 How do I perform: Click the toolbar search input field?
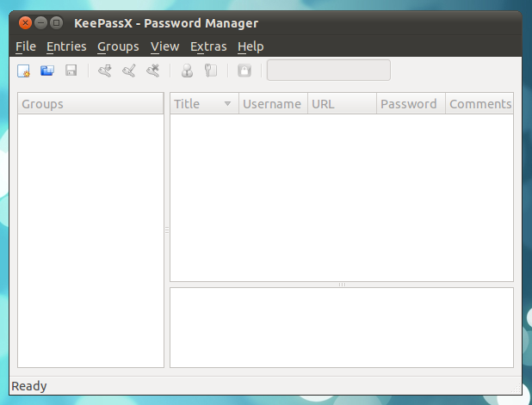329,71
